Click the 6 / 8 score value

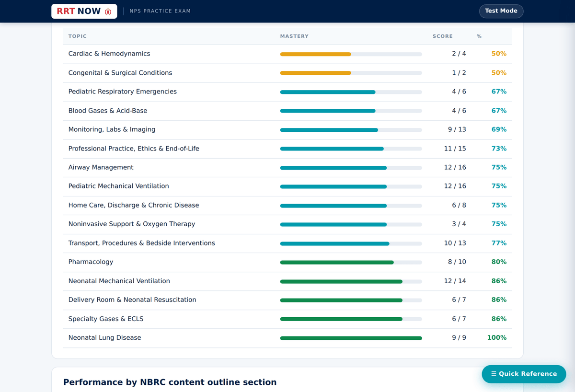[x=459, y=205]
